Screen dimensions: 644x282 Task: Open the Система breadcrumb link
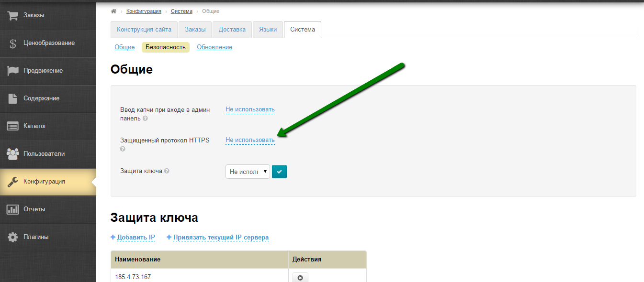[181, 11]
